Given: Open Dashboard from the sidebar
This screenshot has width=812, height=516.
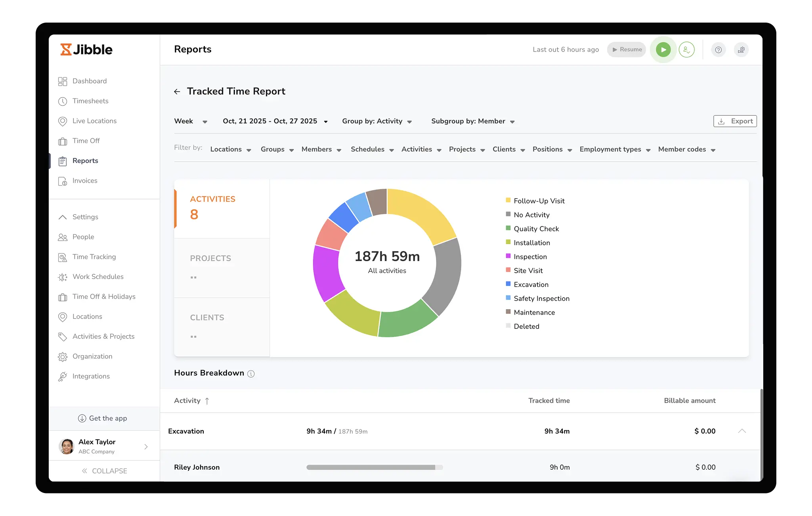Looking at the screenshot, I should click(90, 81).
